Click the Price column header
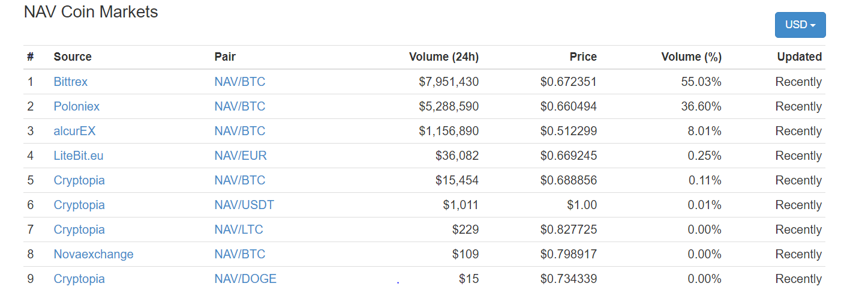 pyautogui.click(x=583, y=57)
